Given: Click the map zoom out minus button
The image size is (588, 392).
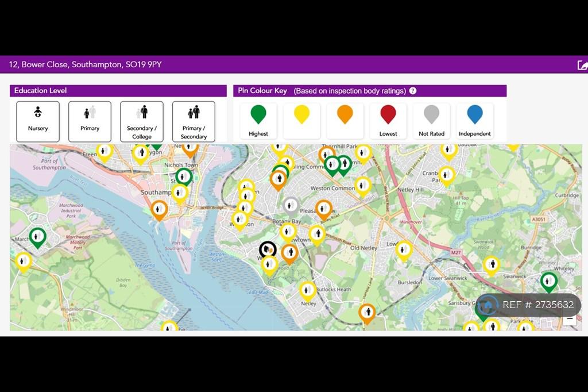Looking at the screenshot, I should [570, 319].
